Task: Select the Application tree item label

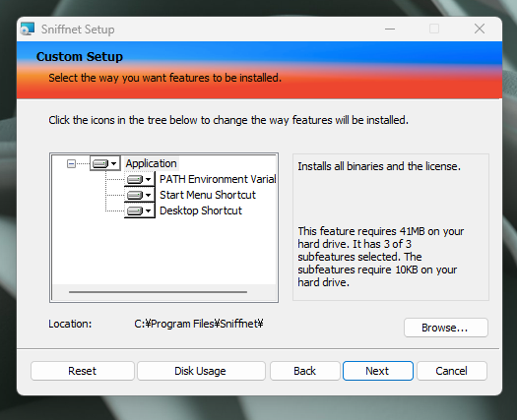Action: (151, 163)
